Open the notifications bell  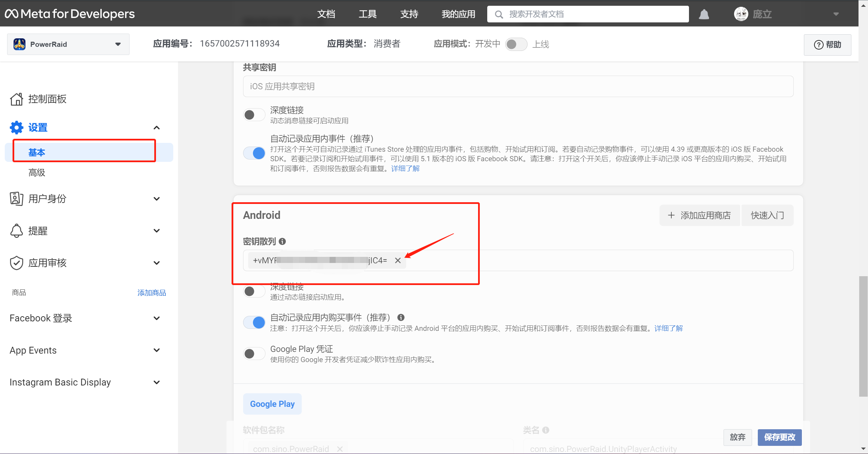tap(704, 14)
